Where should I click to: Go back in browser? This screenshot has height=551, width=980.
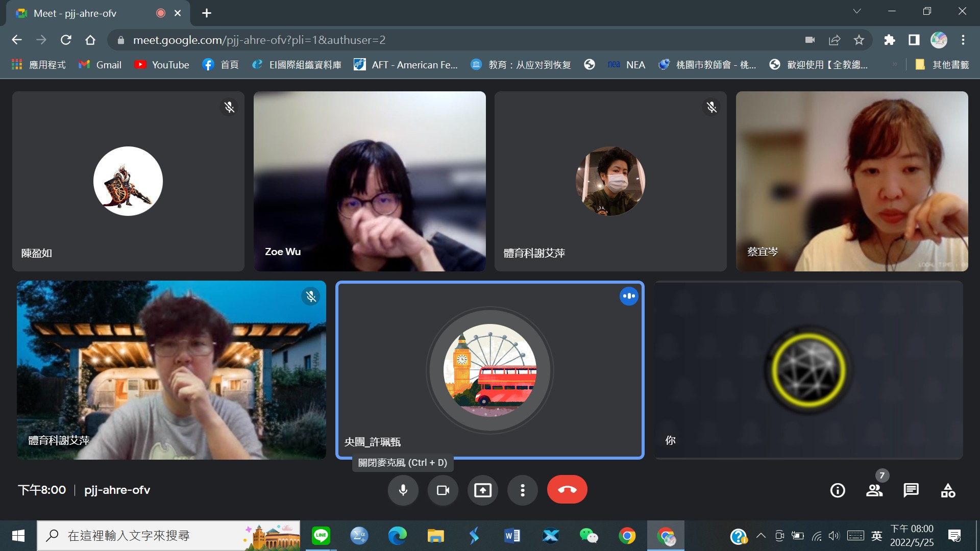click(17, 40)
